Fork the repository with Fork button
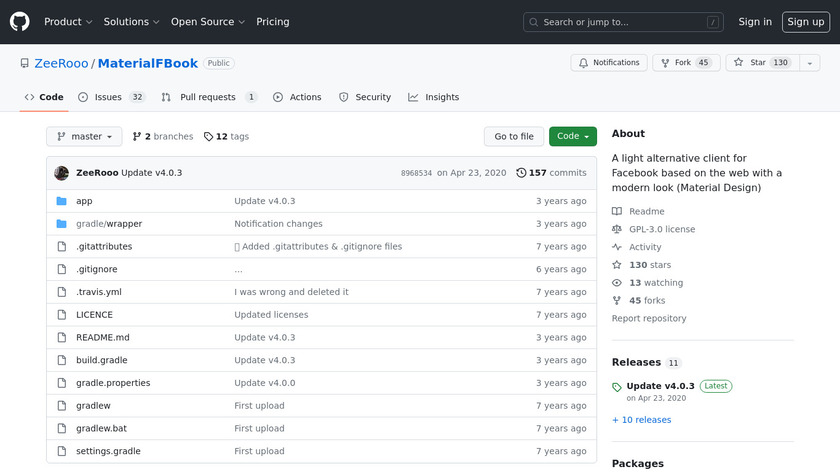This screenshot has width=840, height=472. (686, 63)
